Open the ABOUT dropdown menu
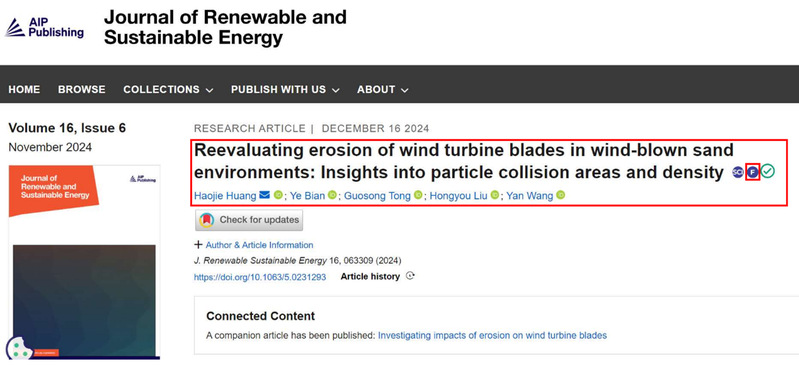This screenshot has width=799, height=366. 383,90
